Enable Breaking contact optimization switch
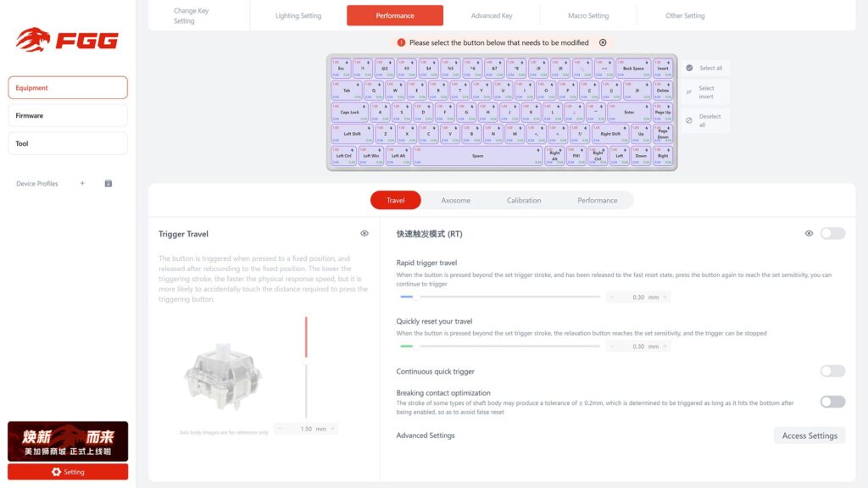This screenshot has height=488, width=868. 832,402
